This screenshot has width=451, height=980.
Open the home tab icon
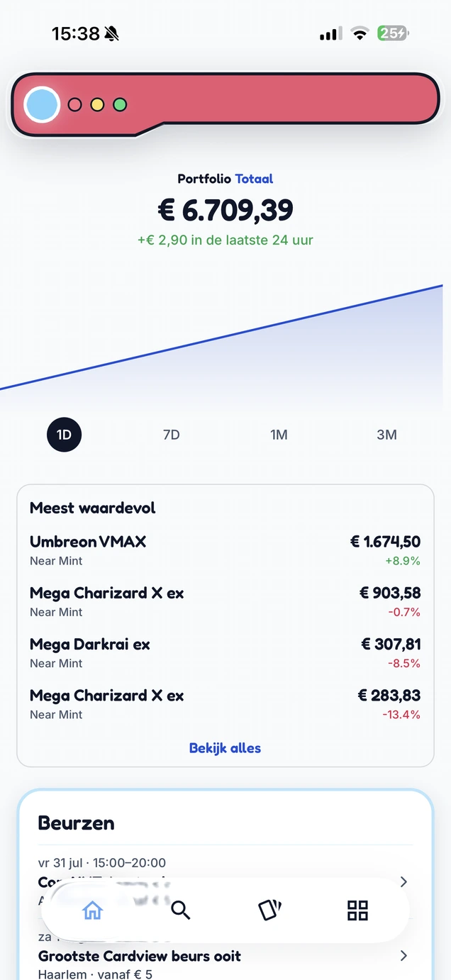(x=92, y=911)
